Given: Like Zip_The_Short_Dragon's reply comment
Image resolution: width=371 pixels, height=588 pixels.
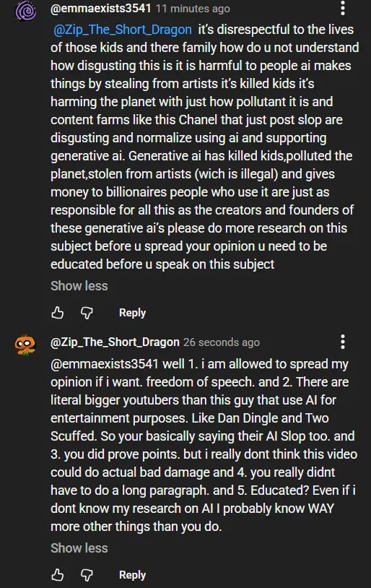Looking at the screenshot, I should click(57, 574).
